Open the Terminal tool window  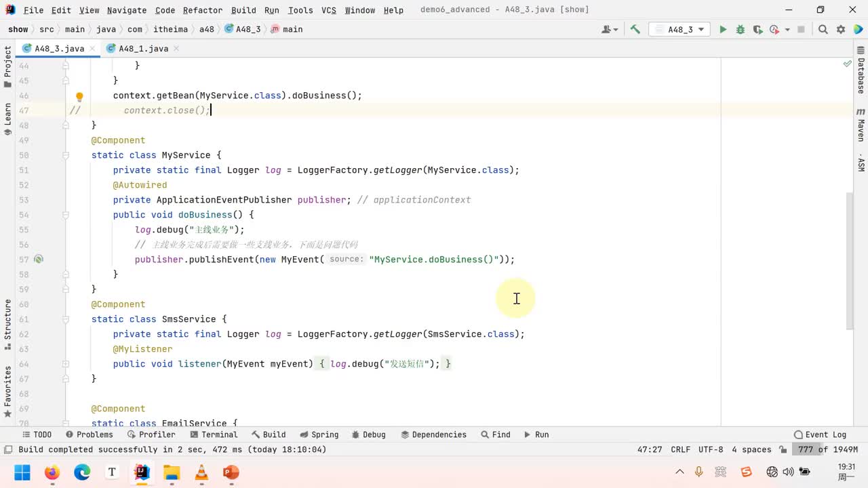click(x=214, y=434)
